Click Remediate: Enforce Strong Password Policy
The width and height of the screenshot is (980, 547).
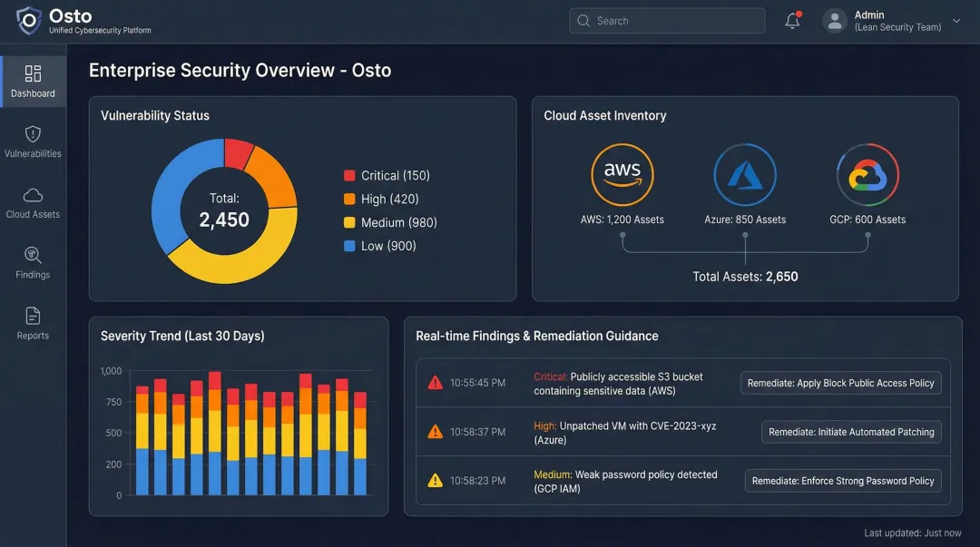tap(842, 481)
